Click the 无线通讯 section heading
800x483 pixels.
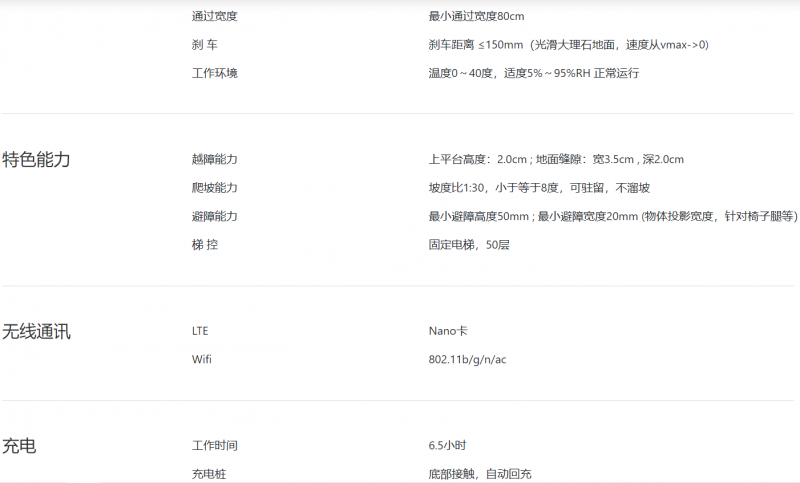pos(36,332)
